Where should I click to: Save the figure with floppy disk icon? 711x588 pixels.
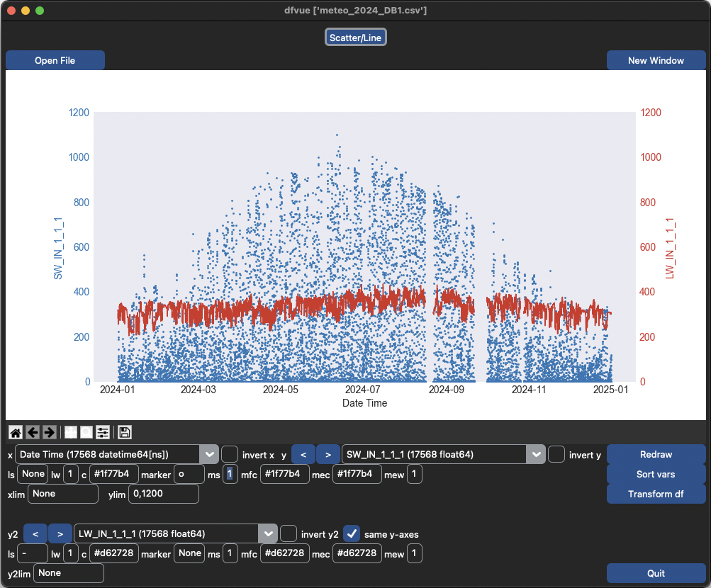click(125, 432)
